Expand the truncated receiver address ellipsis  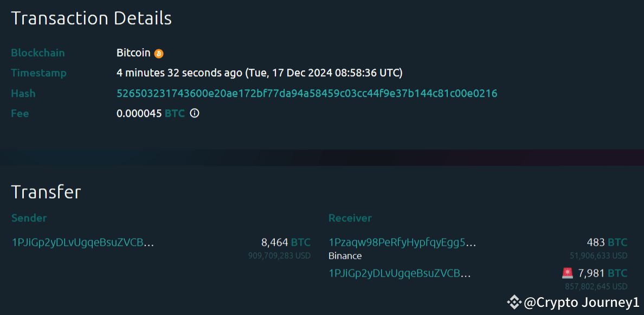[471, 242]
